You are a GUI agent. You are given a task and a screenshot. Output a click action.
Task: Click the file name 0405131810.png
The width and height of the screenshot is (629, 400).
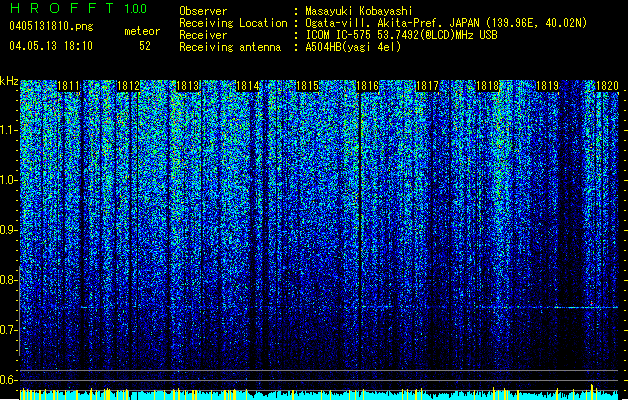coord(51,26)
